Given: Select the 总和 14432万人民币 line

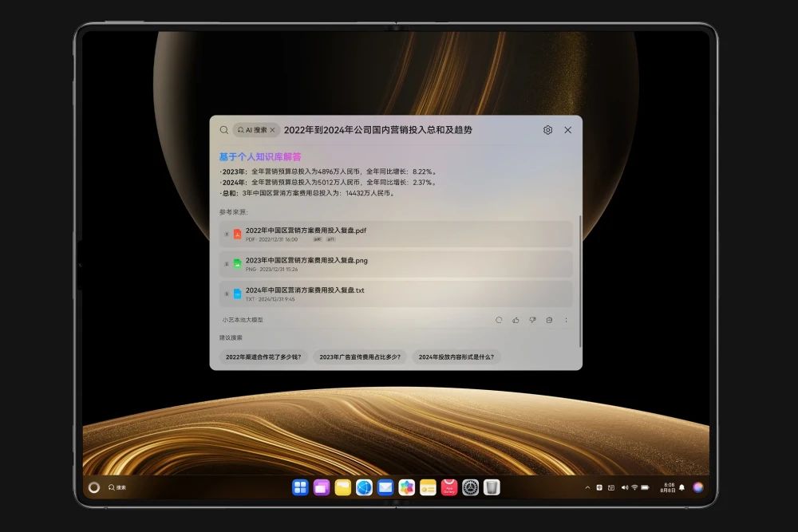Looking at the screenshot, I should 307,193.
